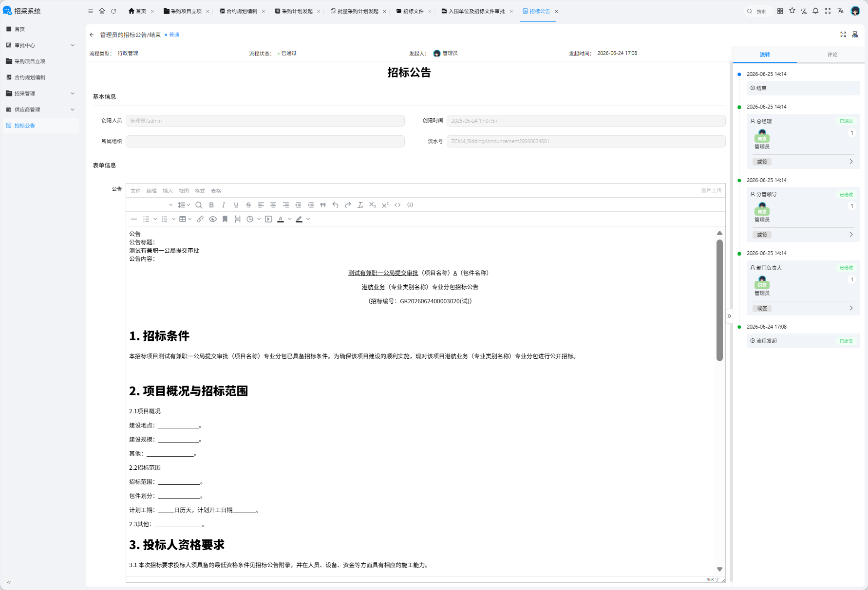Open the AI assistant icon in header

pyautogui.click(x=804, y=11)
